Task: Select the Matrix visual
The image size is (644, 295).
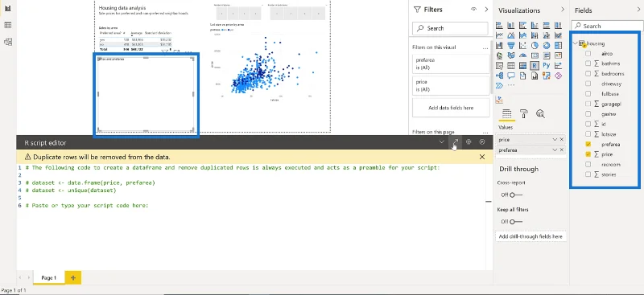Action: coord(522,66)
